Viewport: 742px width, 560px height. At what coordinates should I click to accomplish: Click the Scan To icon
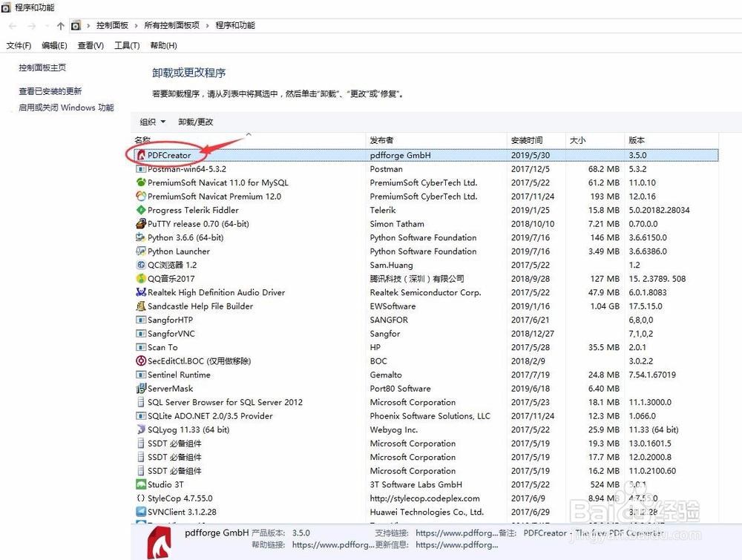pos(141,347)
